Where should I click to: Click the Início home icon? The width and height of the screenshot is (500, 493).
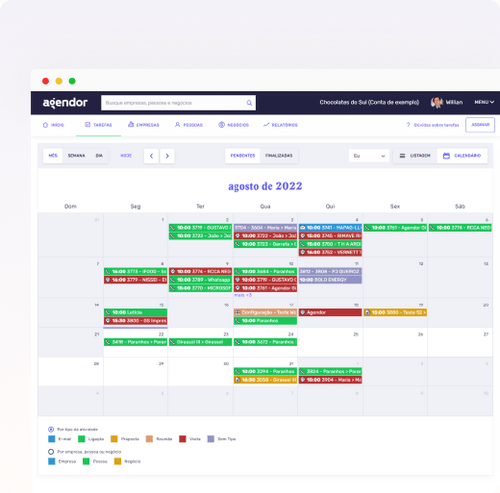pos(45,125)
